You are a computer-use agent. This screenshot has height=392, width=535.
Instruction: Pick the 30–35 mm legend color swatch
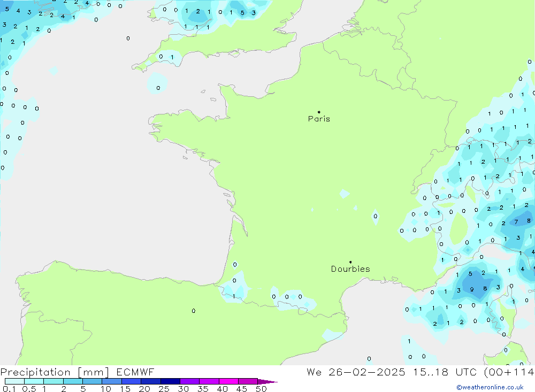pyautogui.click(x=190, y=381)
